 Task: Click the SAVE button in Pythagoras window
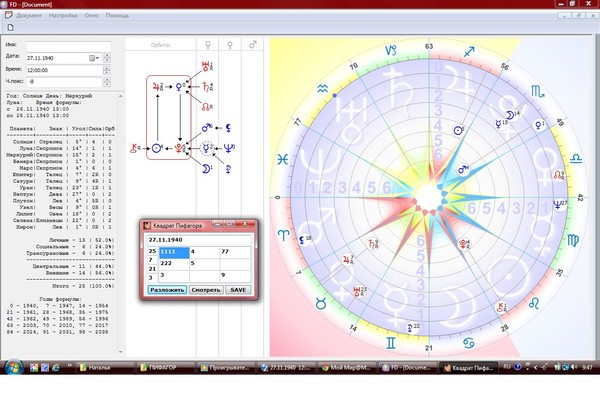click(x=238, y=290)
